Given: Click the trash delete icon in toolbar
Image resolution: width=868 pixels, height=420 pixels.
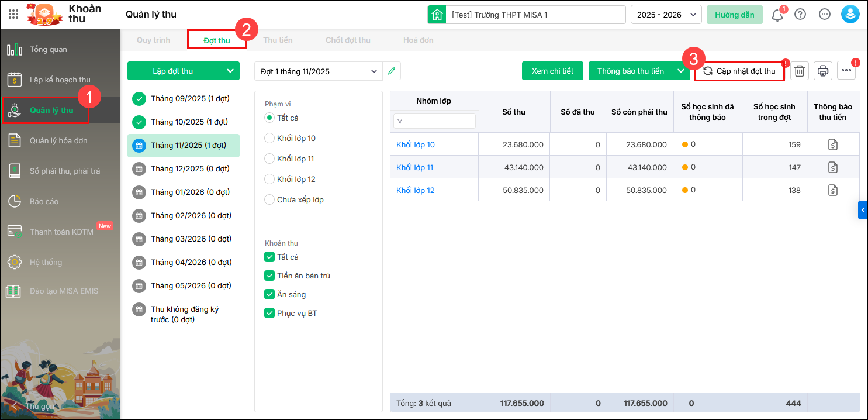Looking at the screenshot, I should tap(800, 71).
